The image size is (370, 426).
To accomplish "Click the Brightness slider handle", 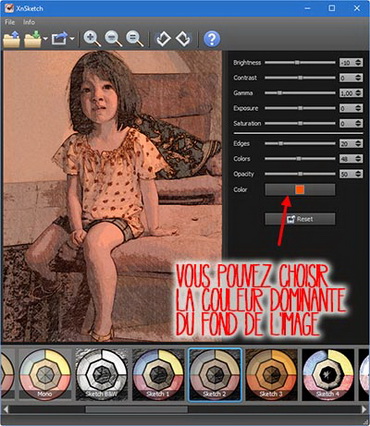I will click(297, 62).
